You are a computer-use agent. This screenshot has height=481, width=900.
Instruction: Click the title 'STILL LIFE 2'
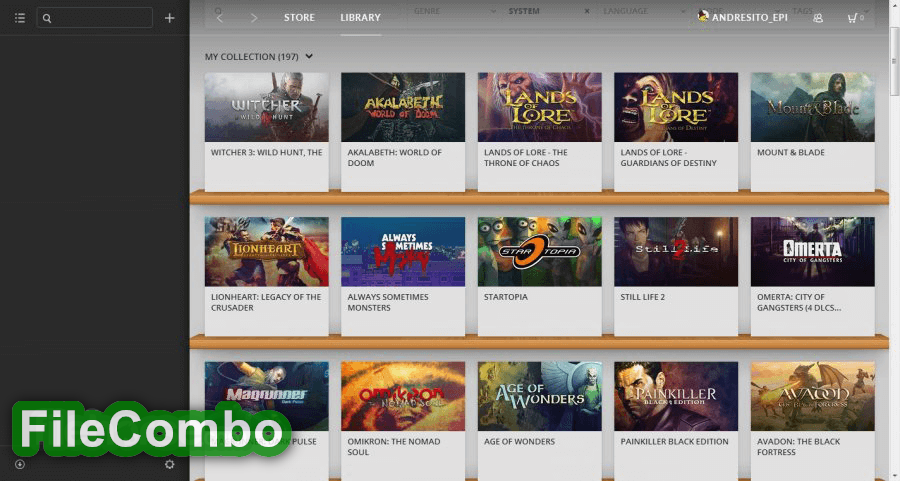642,297
